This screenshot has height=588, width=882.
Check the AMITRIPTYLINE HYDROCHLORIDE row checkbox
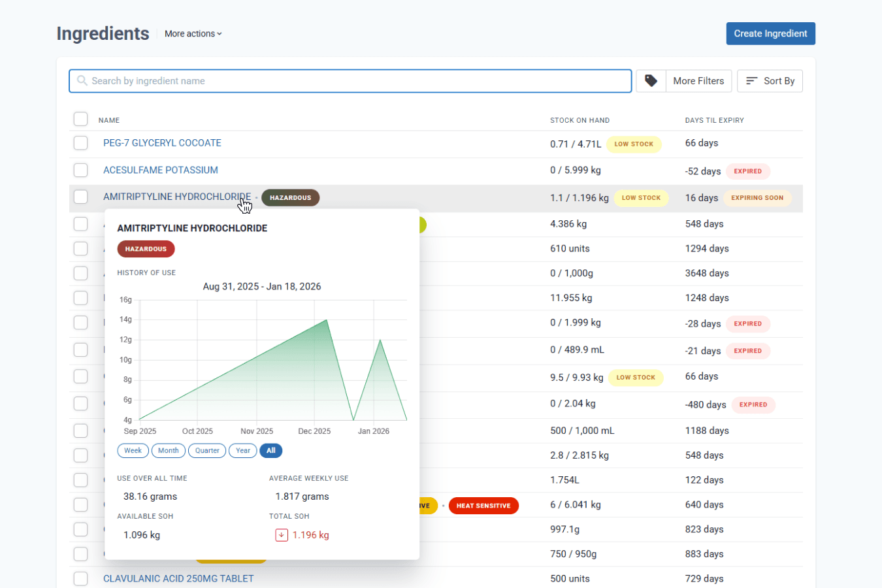(80, 197)
